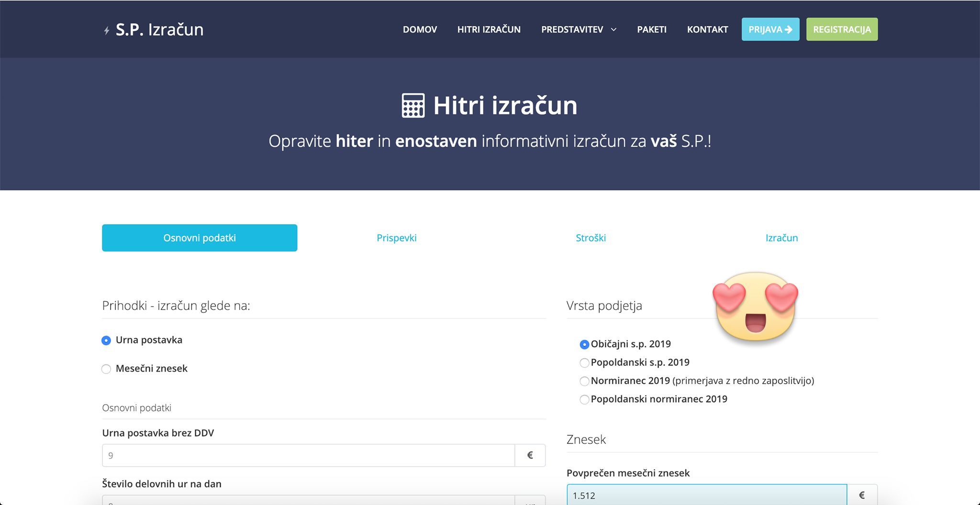Click the 'Povprečen mesečni znesek' label
The width and height of the screenshot is (980, 505).
point(628,473)
